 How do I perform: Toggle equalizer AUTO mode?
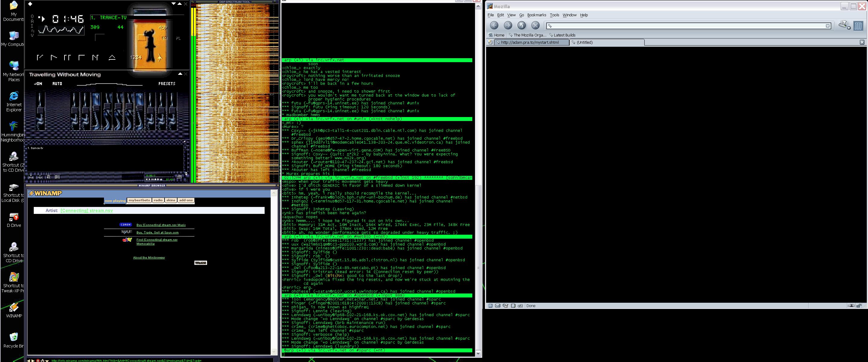(x=57, y=84)
